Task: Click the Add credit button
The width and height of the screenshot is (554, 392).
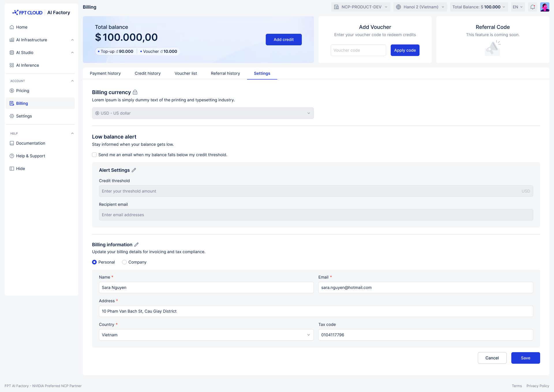Action: [284, 40]
